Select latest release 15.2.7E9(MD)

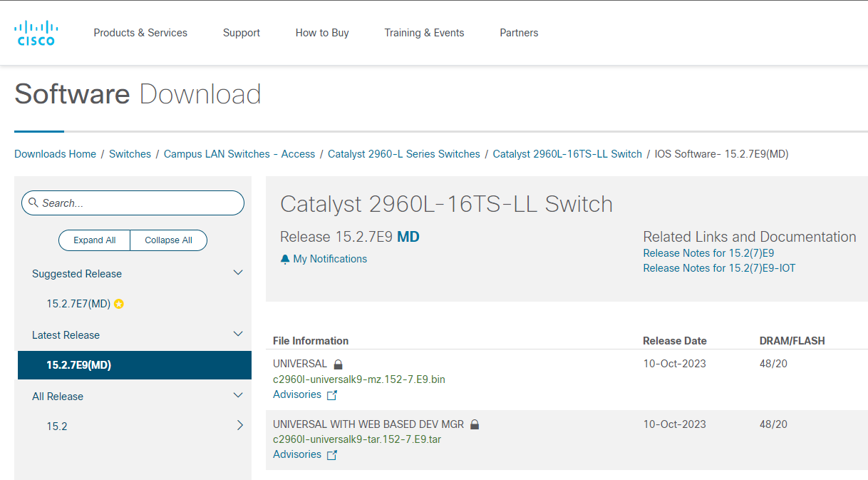click(135, 365)
